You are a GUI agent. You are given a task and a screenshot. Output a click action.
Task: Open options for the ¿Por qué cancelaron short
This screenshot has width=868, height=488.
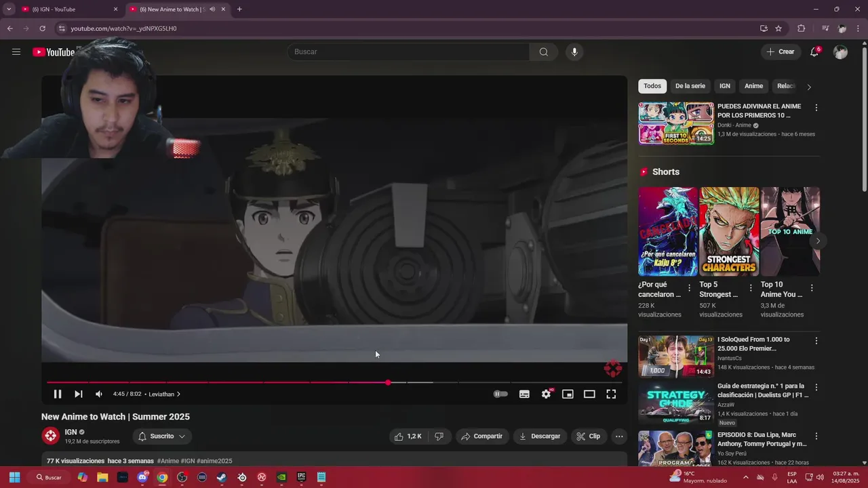click(690, 288)
